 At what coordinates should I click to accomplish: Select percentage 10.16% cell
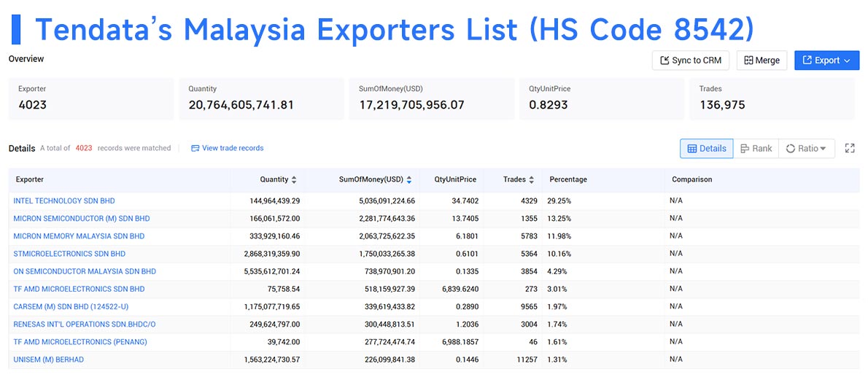[x=559, y=254]
